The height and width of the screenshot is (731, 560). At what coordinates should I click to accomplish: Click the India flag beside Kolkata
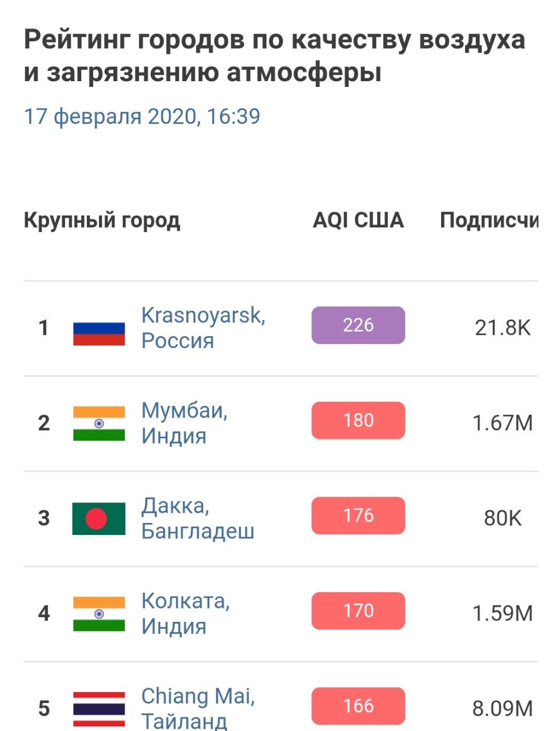coord(99,614)
